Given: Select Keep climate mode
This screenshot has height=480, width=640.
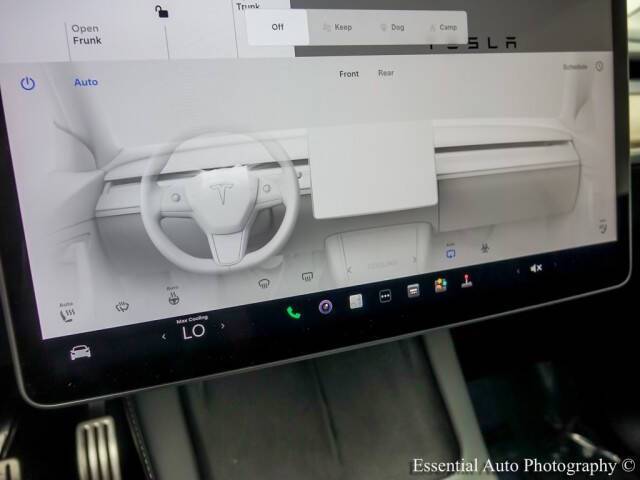Looking at the screenshot, I should coord(338,27).
